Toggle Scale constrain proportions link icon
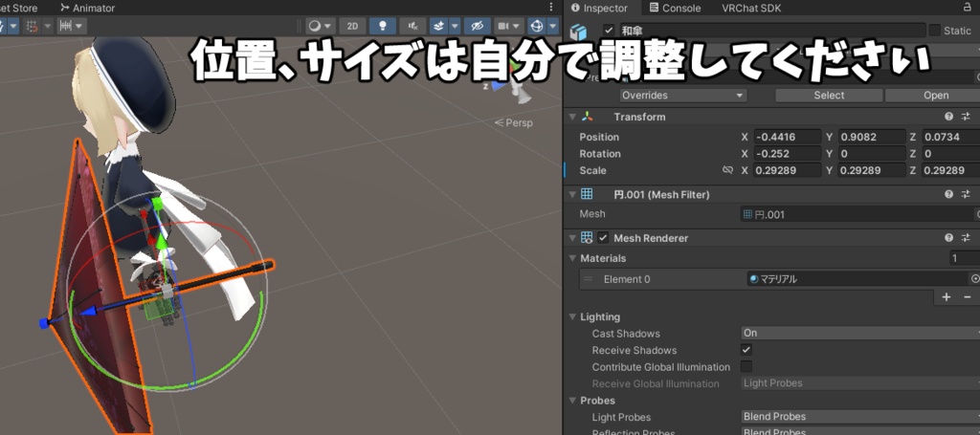Image resolution: width=980 pixels, height=435 pixels. coord(727,170)
